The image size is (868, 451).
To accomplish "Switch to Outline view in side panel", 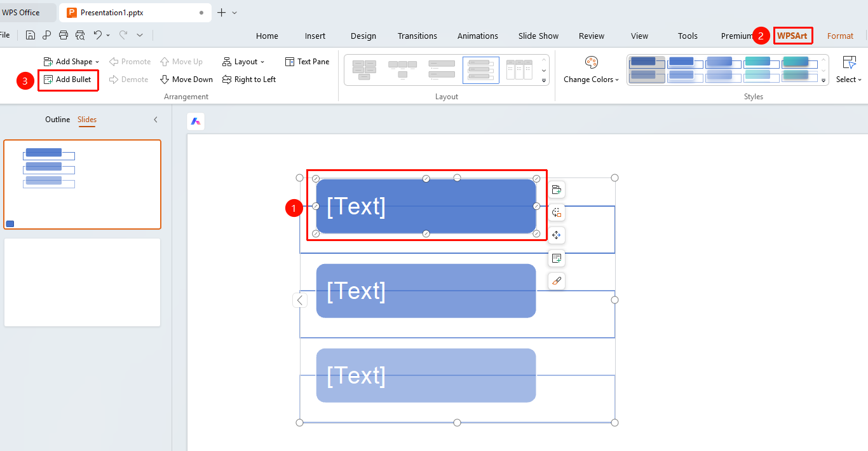I will [58, 120].
